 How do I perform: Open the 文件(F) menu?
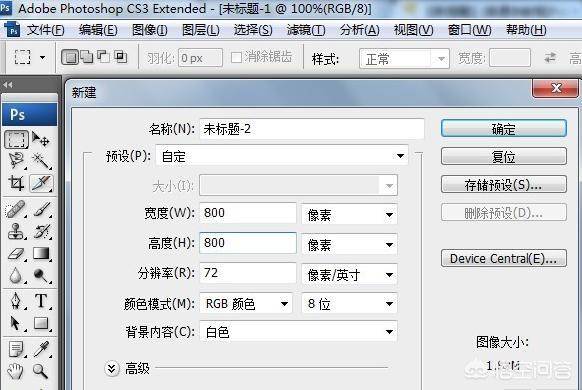click(x=45, y=30)
